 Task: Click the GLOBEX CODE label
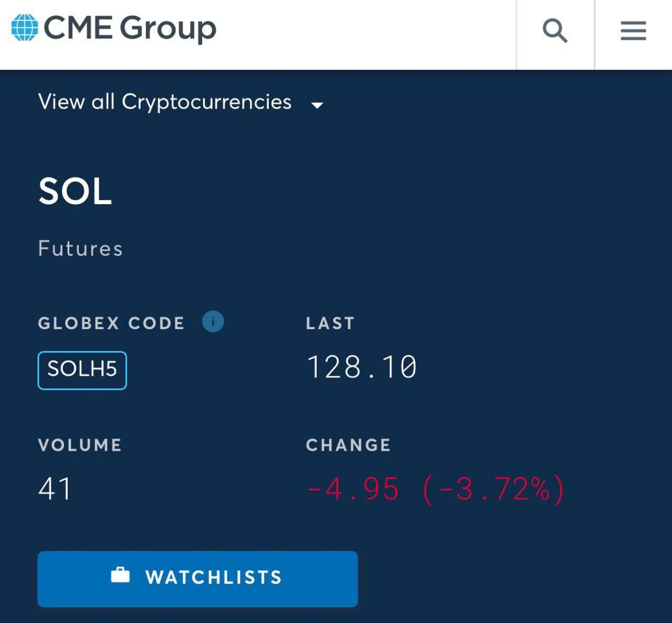111,323
